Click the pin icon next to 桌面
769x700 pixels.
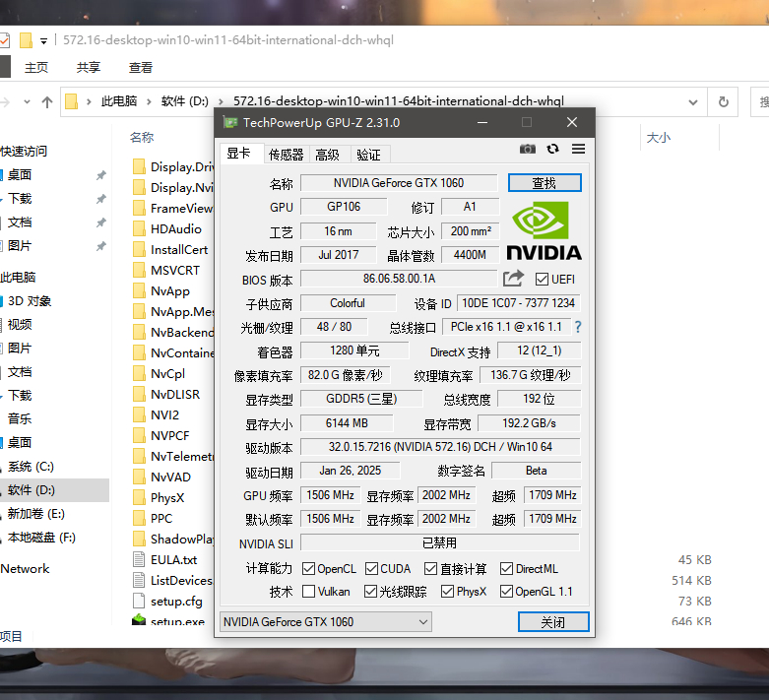101,175
